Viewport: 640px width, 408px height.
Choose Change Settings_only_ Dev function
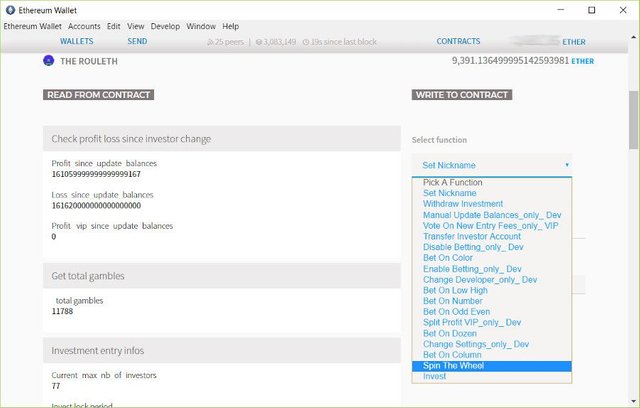tap(492, 344)
